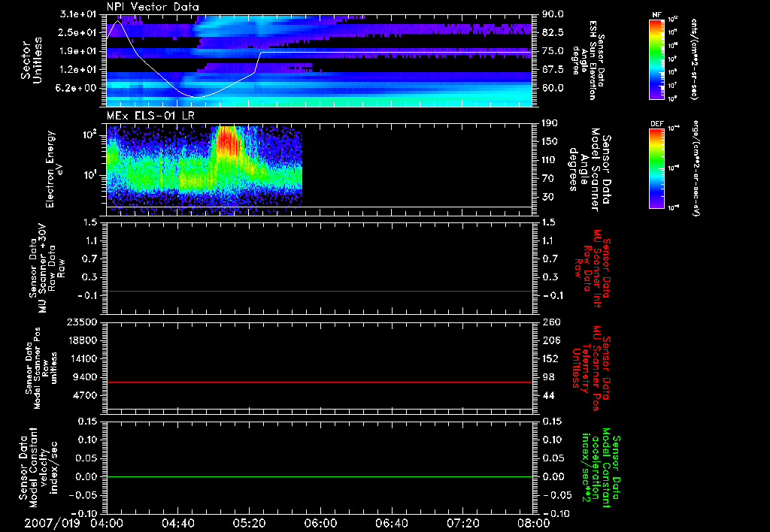Screen dimensions: 770x532
Task: Click the "110" scanner angle tick
Action: (x=550, y=160)
